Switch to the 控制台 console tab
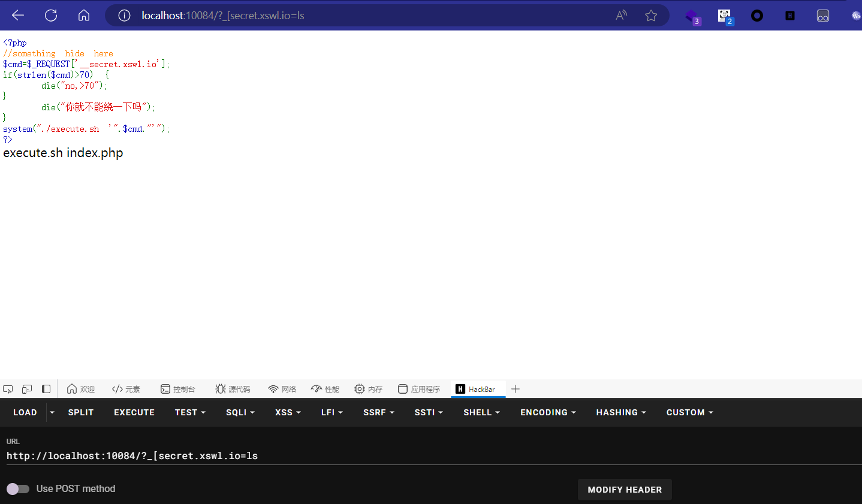Image resolution: width=862 pixels, height=504 pixels. 178,389
